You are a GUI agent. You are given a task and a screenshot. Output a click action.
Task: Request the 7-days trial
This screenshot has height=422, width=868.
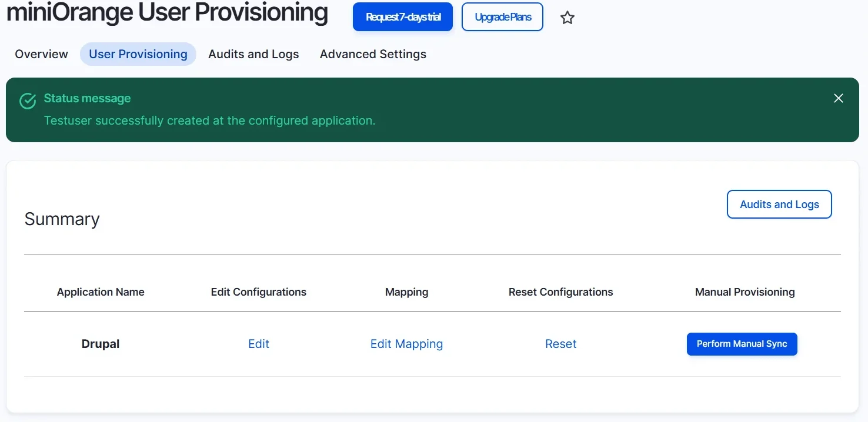click(x=403, y=17)
